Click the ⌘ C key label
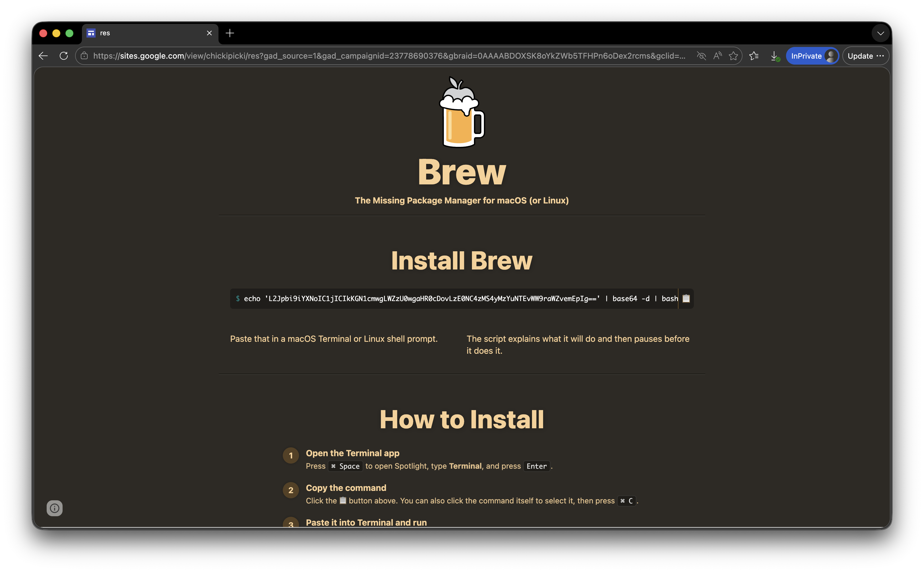The width and height of the screenshot is (924, 572). (x=626, y=501)
